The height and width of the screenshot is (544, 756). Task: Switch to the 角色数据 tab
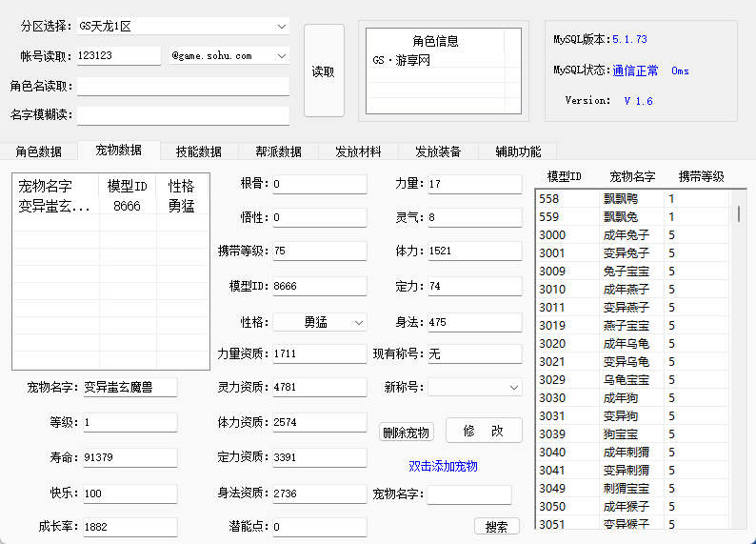(39, 151)
